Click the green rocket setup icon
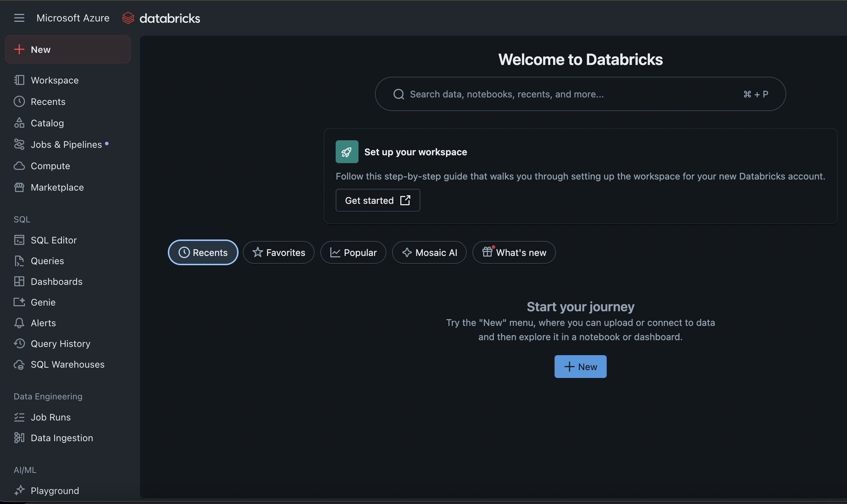 347,152
